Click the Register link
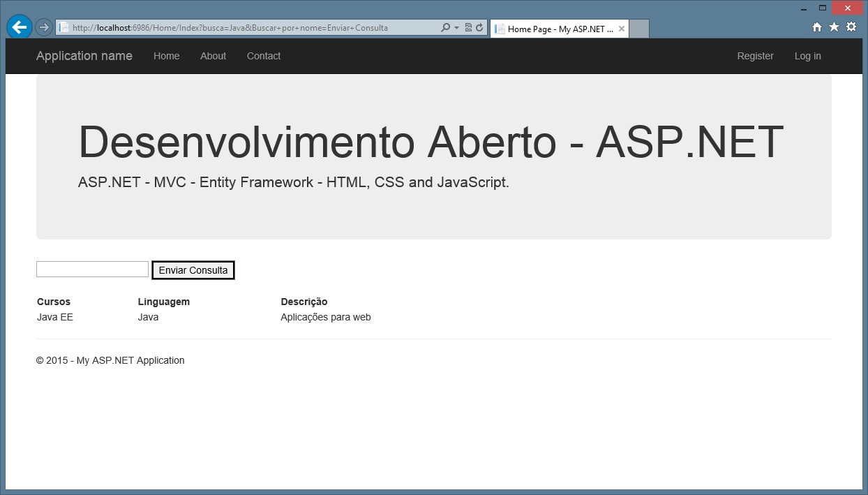The image size is (868, 495). point(755,56)
